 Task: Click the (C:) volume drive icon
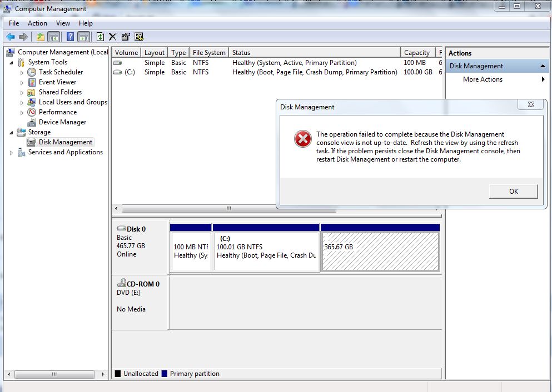[x=117, y=72]
